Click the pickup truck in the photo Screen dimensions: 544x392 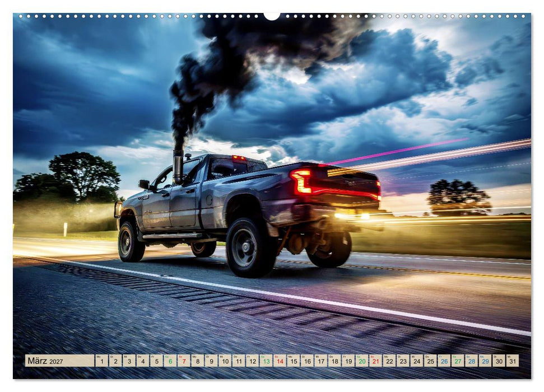tap(248, 213)
